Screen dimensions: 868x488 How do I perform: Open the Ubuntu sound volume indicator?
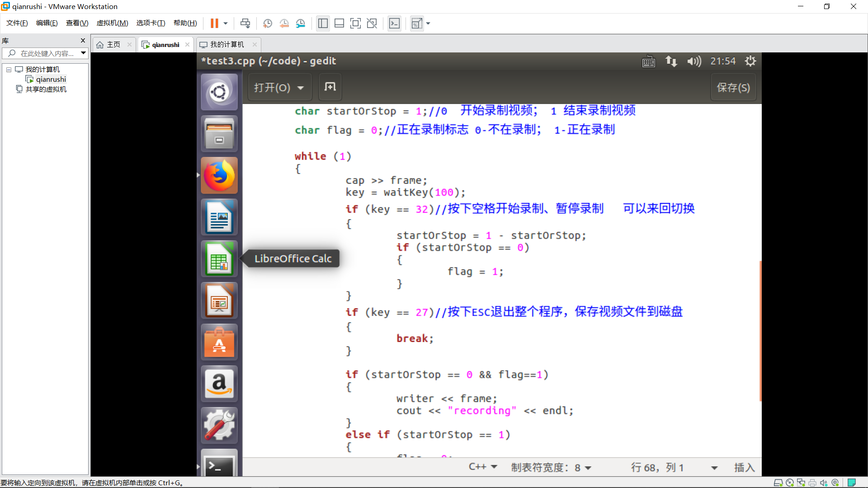click(694, 61)
